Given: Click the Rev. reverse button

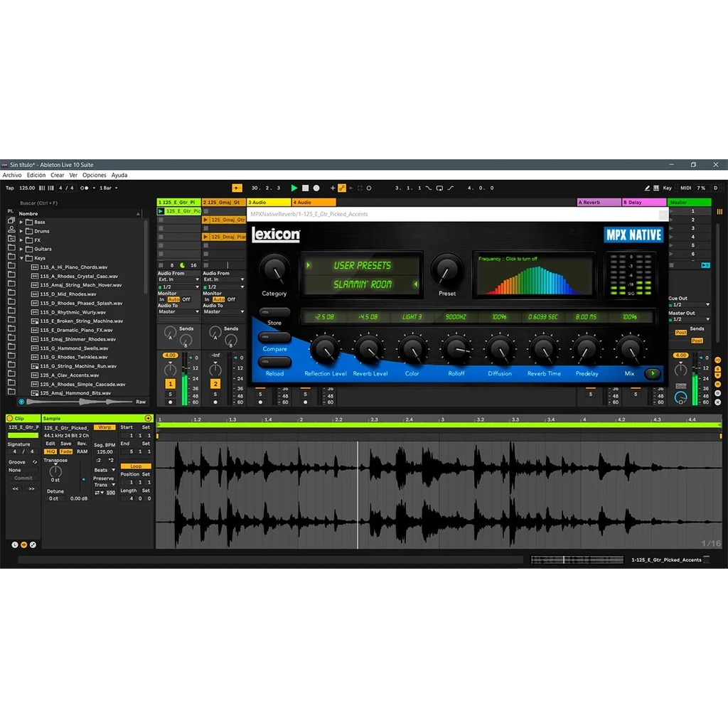Looking at the screenshot, I should click(82, 444).
